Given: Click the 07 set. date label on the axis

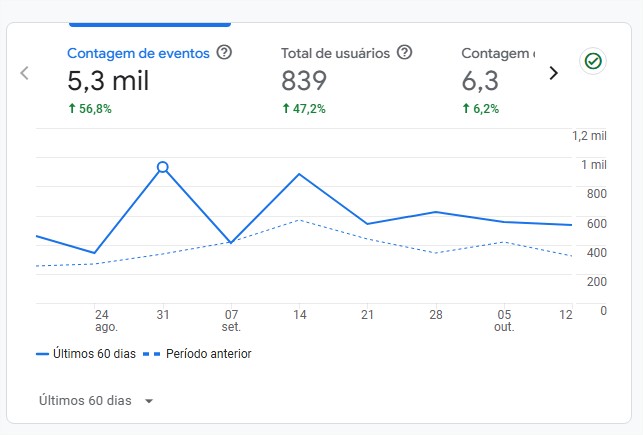Looking at the screenshot, I should click(x=231, y=320).
